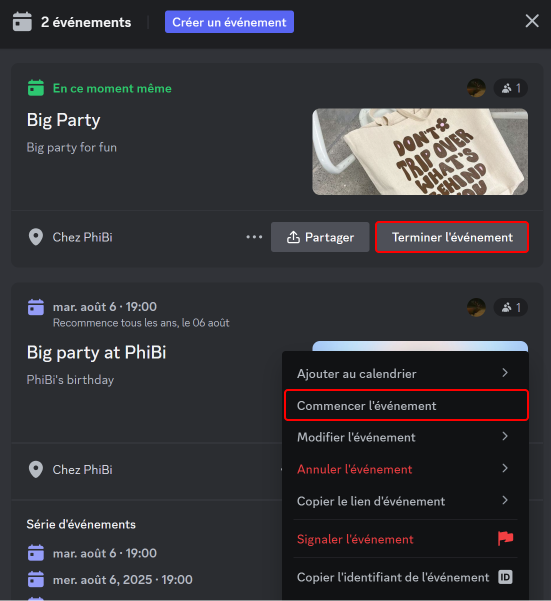Expand the Ajouter au calendrier submenu arrow

(505, 373)
